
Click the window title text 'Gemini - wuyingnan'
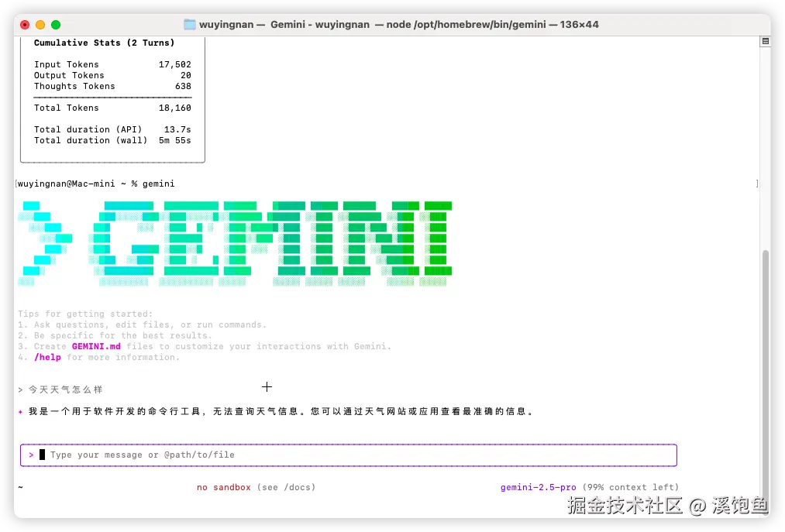320,25
